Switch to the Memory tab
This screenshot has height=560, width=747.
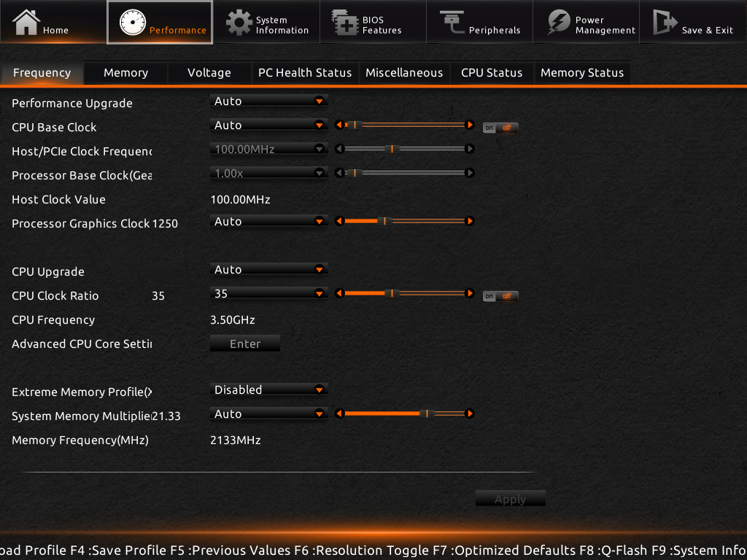(125, 73)
